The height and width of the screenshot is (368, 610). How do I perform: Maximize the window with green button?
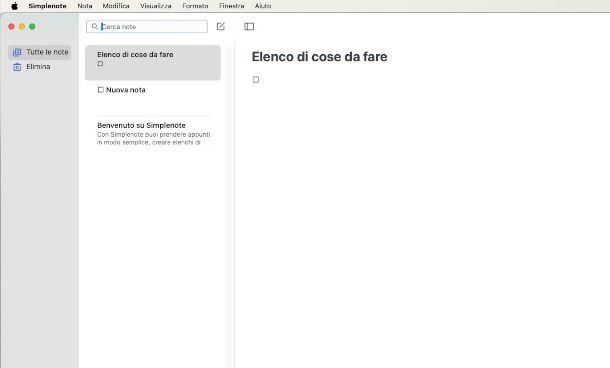pyautogui.click(x=32, y=26)
